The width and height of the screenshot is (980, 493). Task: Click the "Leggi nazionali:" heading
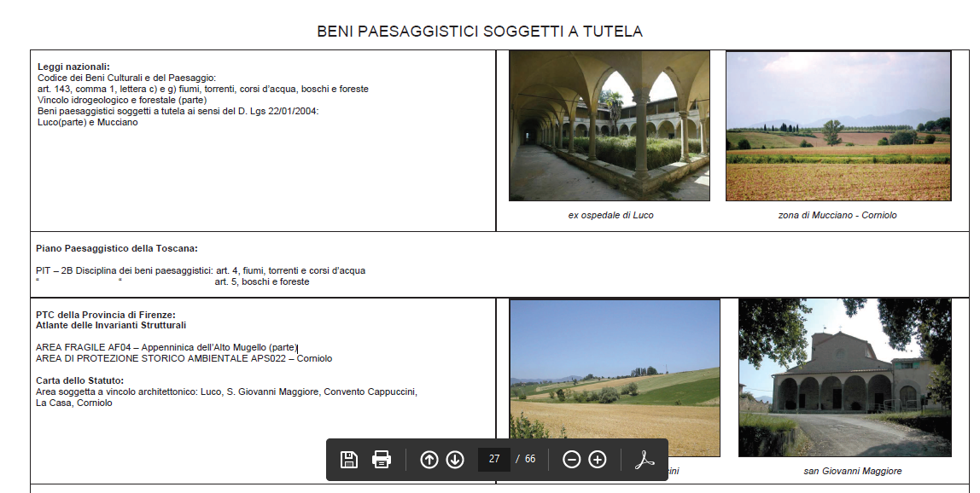(73, 67)
